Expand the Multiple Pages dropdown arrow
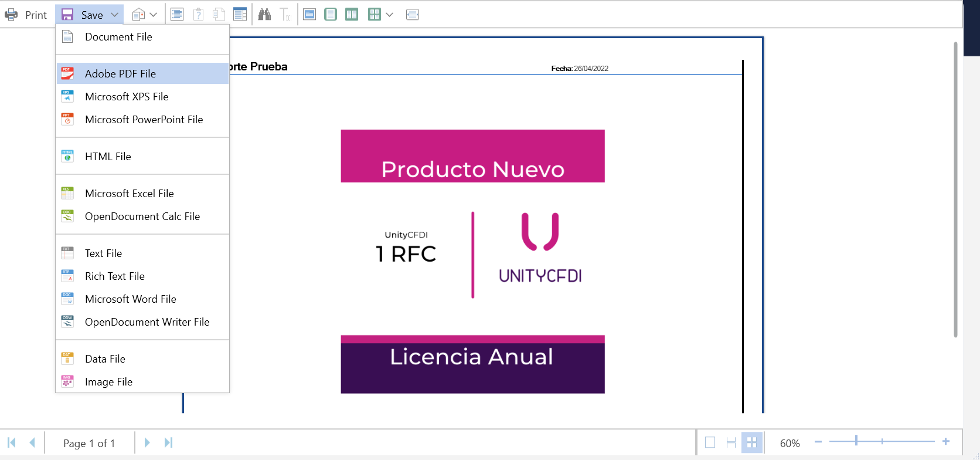Screen dimensions: 980x460 390,15
